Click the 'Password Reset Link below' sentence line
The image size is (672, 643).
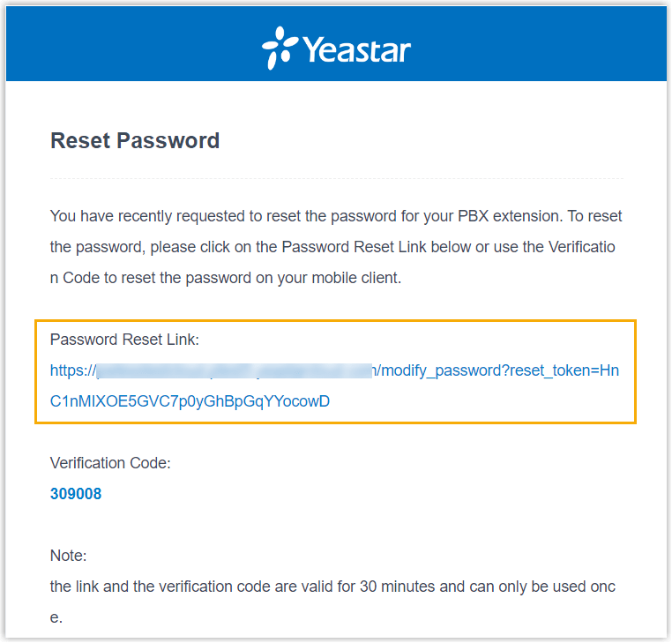332,247
